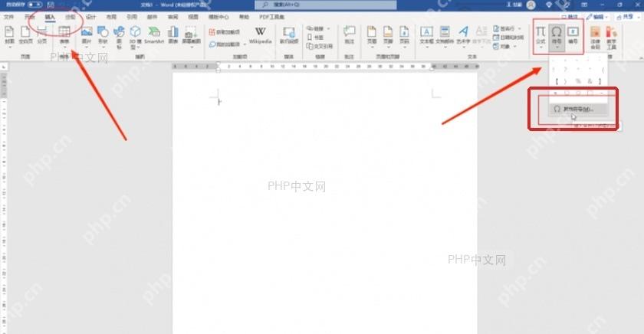644x334 pixels.
Task: Insert a Text Box (文本框)
Action: point(426,36)
